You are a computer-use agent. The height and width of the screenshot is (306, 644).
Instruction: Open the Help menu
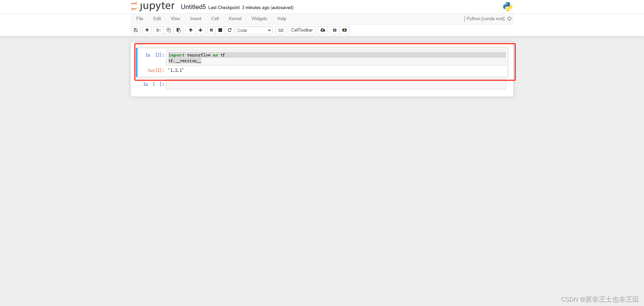[282, 19]
